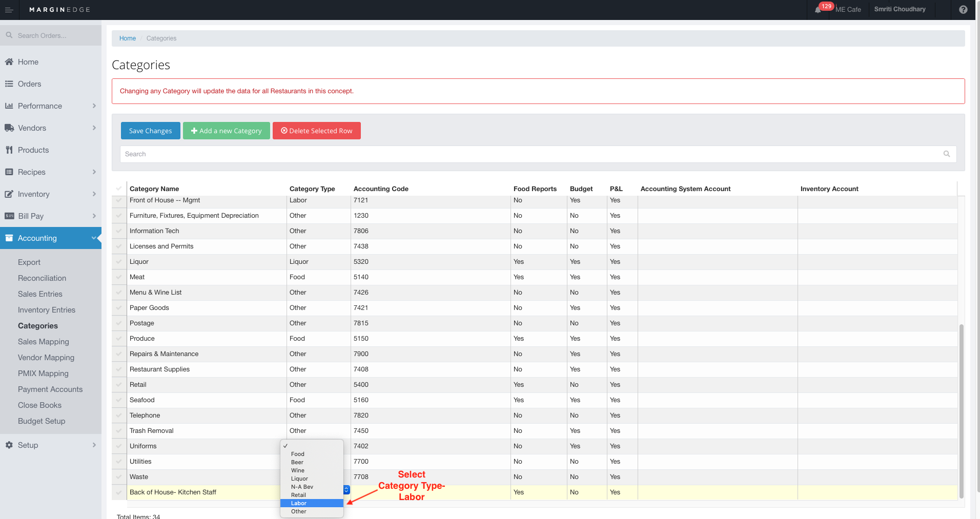
Task: Choose Wine in the category type list
Action: point(312,470)
